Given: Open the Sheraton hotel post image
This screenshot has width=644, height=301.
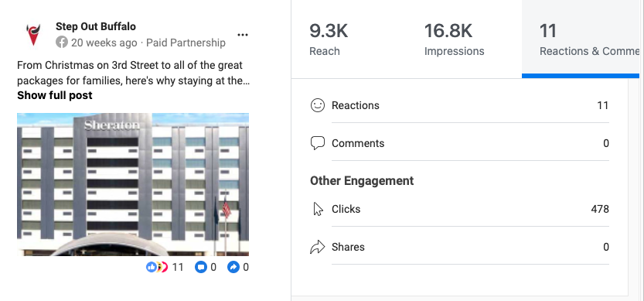Looking at the screenshot, I should 133,184.
